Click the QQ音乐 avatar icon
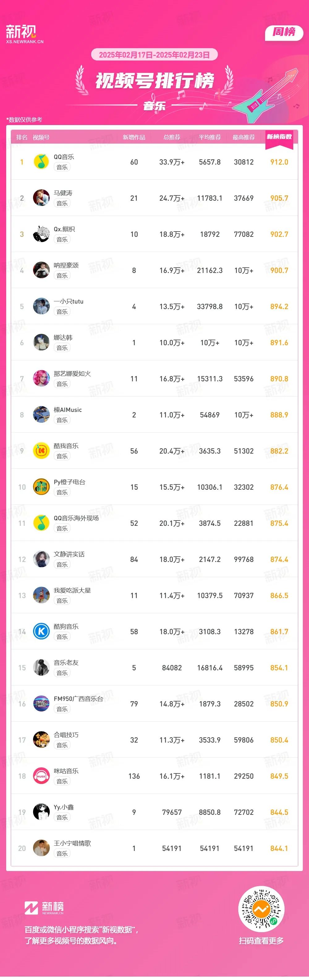This screenshot has width=309, height=980. [41, 162]
